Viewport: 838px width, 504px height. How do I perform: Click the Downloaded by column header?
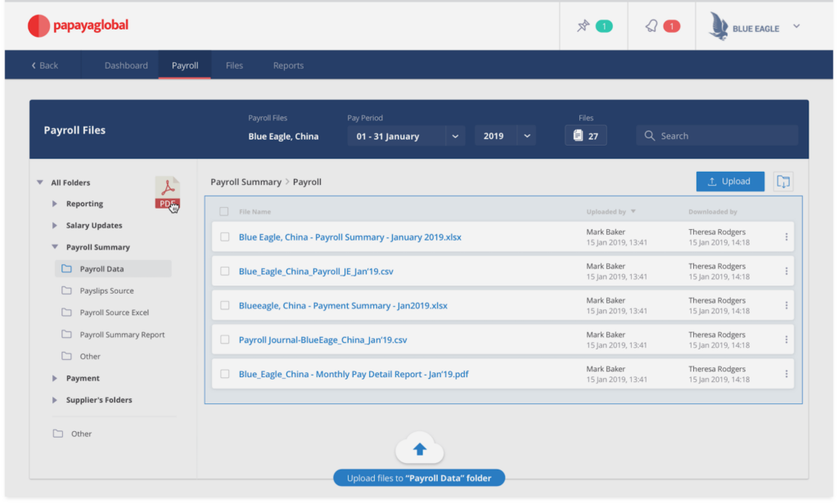tap(713, 212)
